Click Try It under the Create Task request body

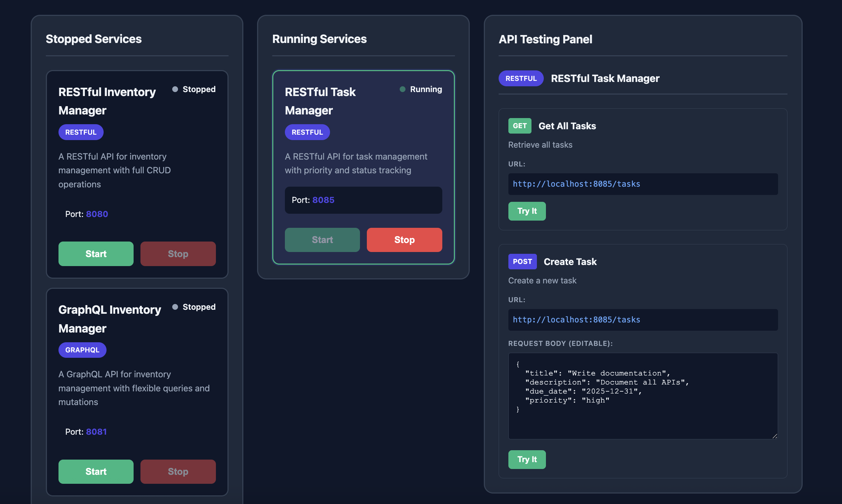(x=527, y=459)
